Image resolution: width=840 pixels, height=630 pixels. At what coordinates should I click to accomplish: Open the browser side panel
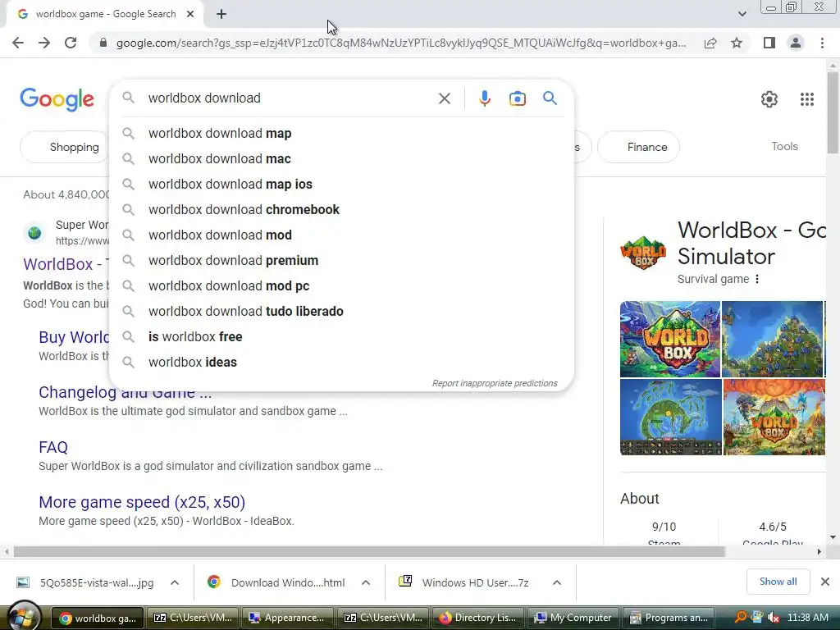[x=769, y=43]
